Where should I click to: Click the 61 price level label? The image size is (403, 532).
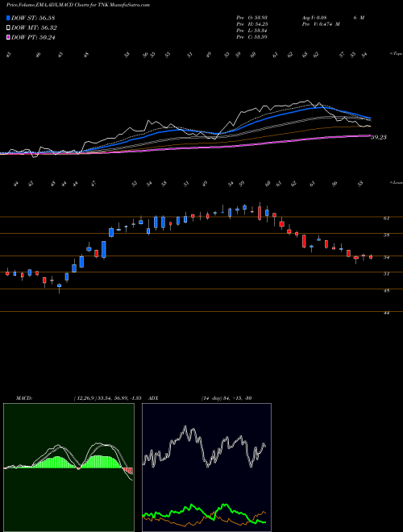[386, 218]
